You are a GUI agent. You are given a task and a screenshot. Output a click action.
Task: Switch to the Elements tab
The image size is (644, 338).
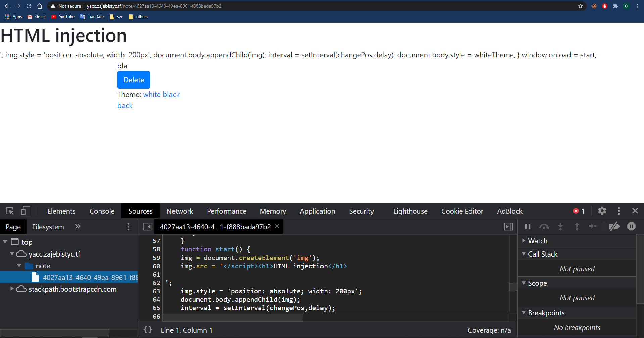tap(61, 211)
